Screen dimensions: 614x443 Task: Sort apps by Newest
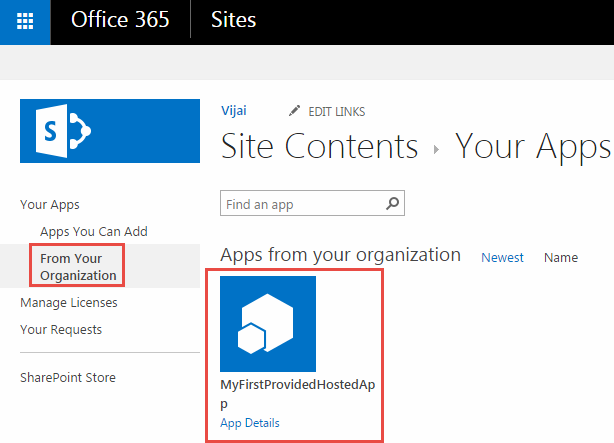point(502,257)
